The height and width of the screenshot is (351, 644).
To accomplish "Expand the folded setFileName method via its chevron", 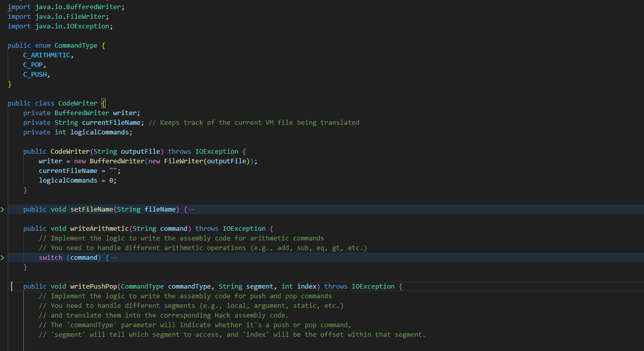I will [2, 208].
